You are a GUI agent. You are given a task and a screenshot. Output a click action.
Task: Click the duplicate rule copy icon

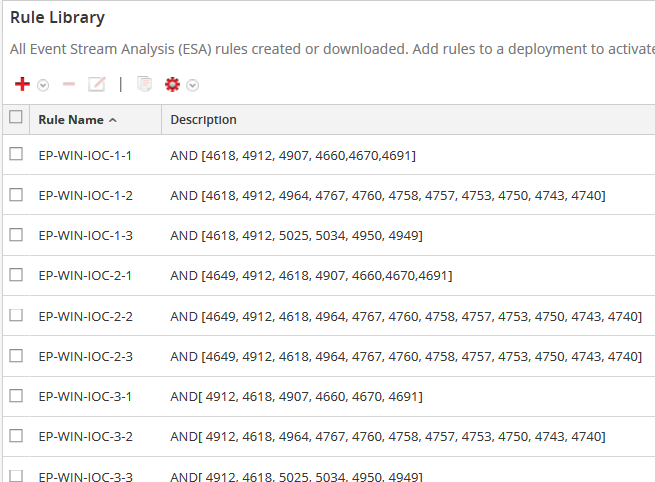click(x=144, y=85)
